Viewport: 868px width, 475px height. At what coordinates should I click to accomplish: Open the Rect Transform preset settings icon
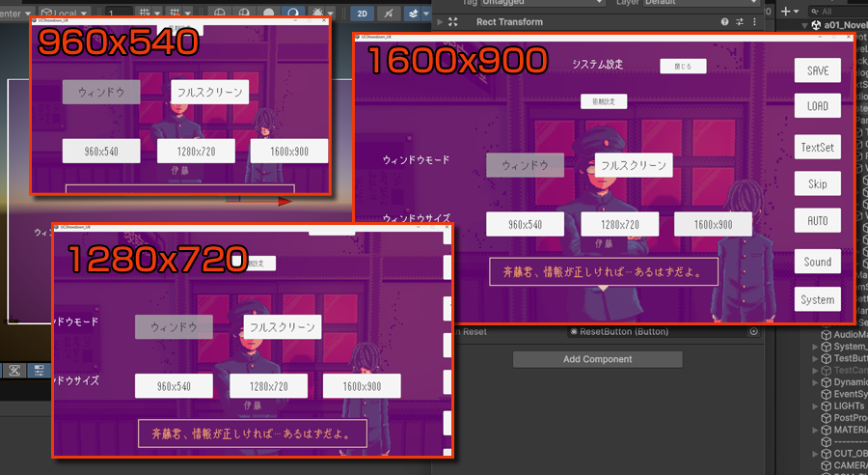point(739,22)
